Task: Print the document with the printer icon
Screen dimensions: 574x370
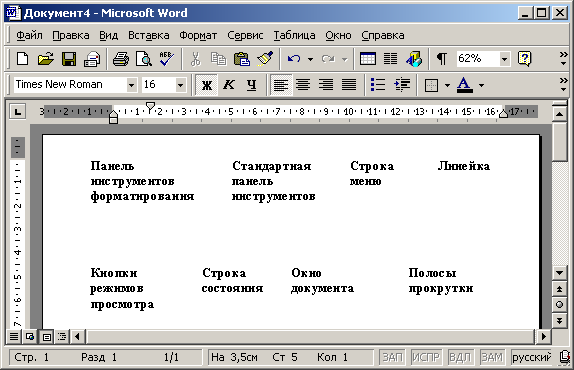Action: [120, 59]
